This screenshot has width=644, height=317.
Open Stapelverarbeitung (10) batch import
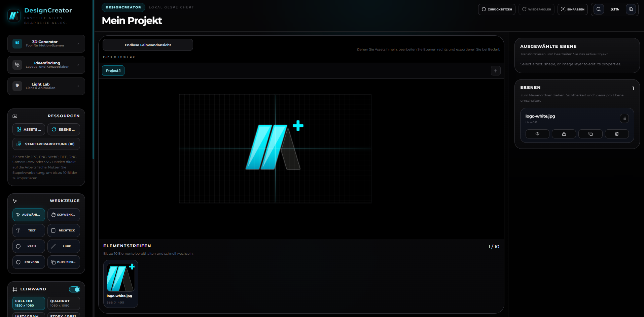click(46, 144)
